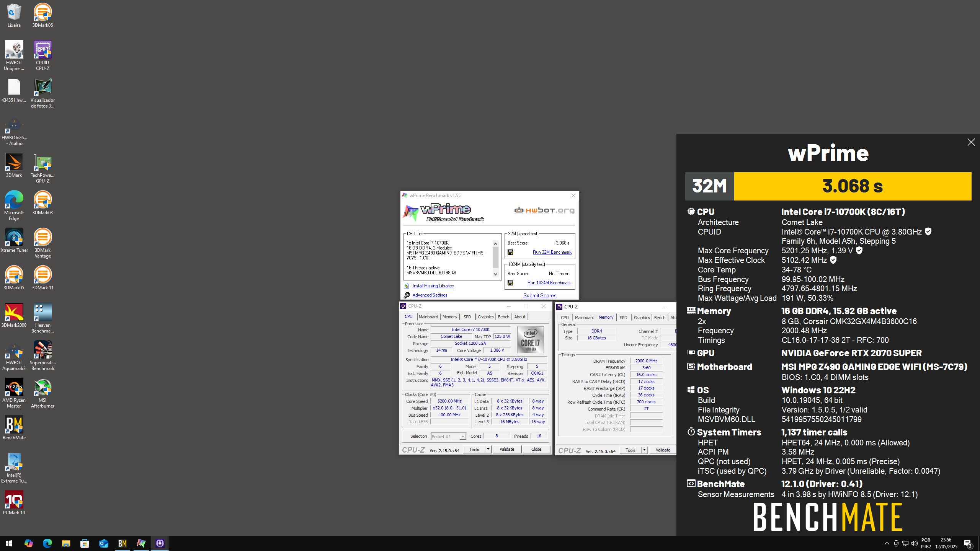Launch the 3DMark 11 desktop shortcut

42,278
